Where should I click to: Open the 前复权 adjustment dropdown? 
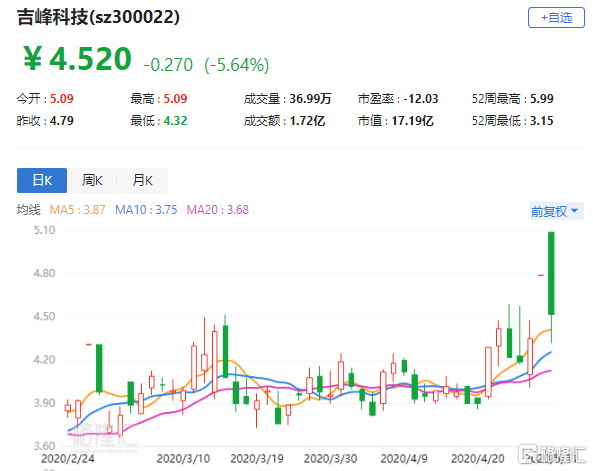(557, 211)
